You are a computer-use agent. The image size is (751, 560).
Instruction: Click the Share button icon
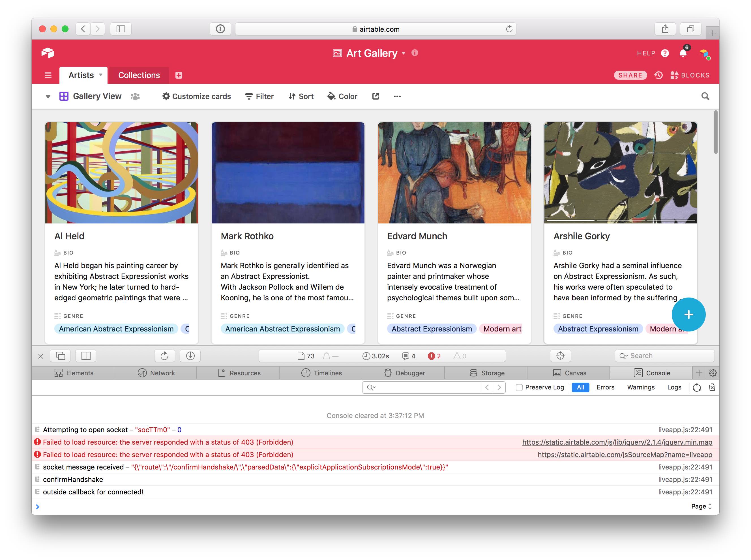630,75
